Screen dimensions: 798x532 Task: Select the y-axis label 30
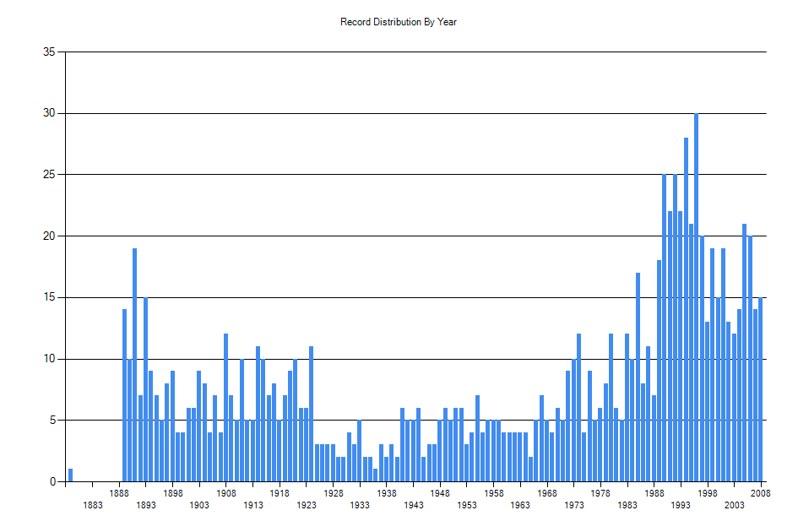pyautogui.click(x=49, y=113)
